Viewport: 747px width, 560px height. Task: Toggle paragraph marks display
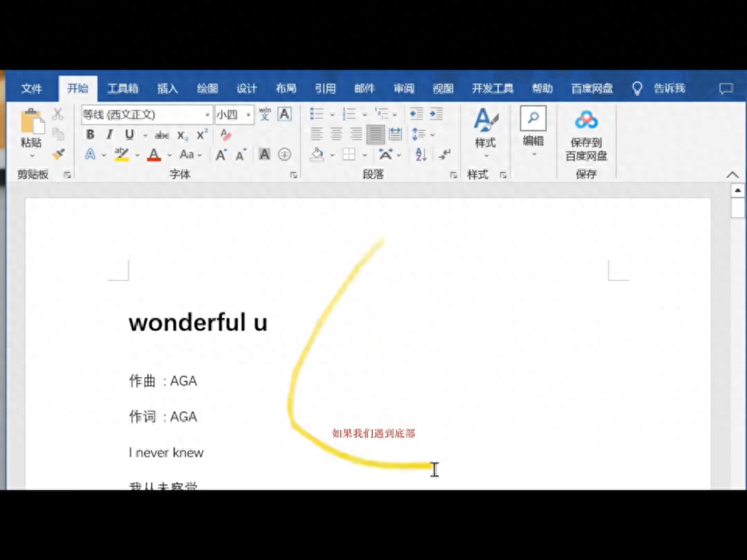444,154
